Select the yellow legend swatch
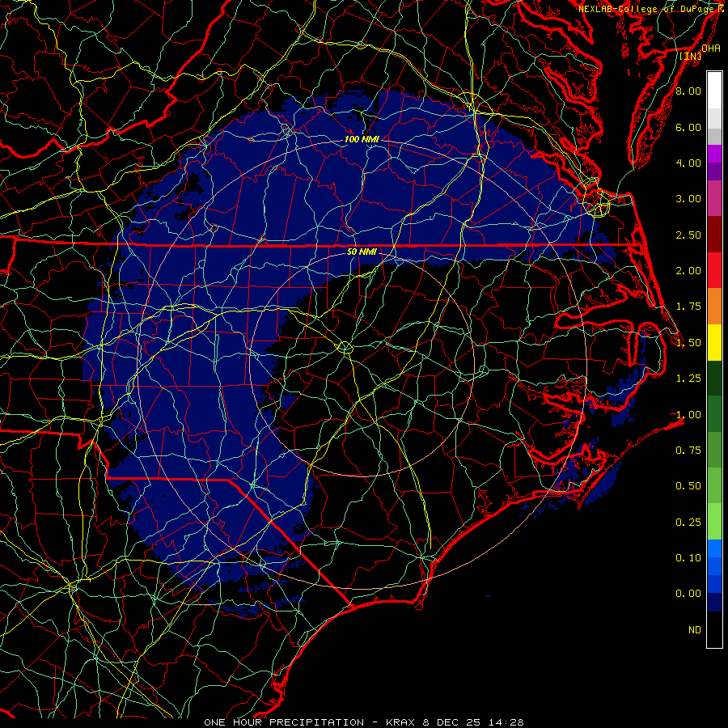Screen dimensions: 728x728 point(714,342)
